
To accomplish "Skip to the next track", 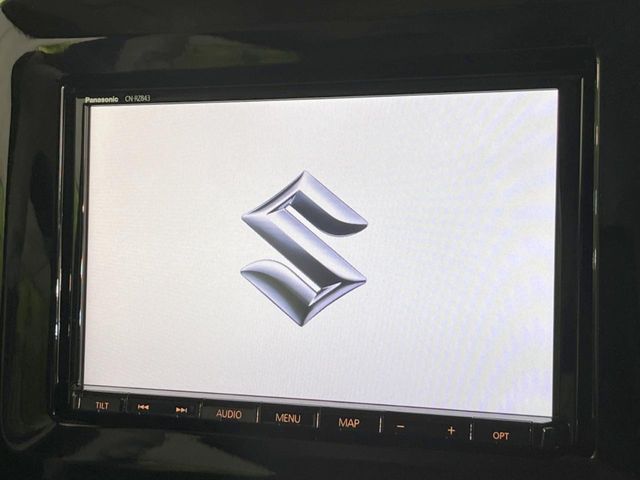I will (x=181, y=409).
